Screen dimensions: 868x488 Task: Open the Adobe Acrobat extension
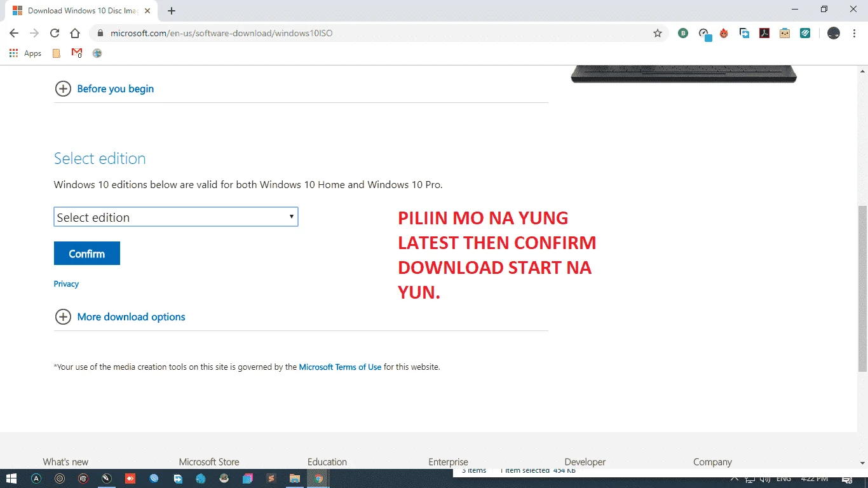coord(765,33)
